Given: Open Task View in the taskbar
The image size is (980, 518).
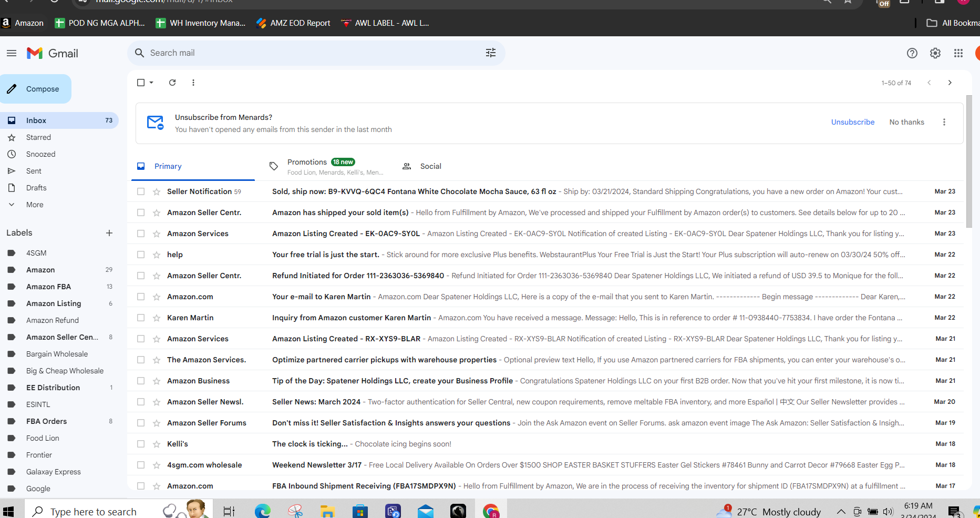Looking at the screenshot, I should click(x=229, y=511).
